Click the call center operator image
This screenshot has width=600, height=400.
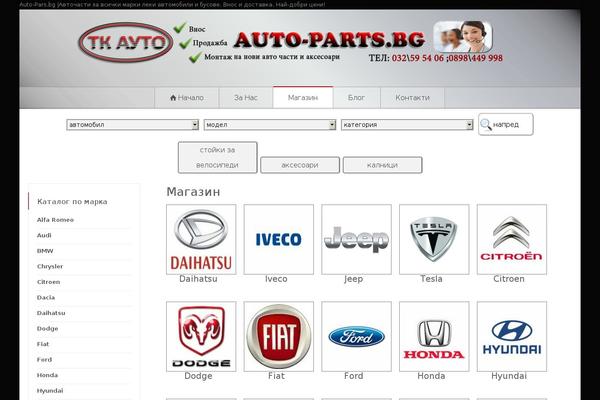point(463,36)
